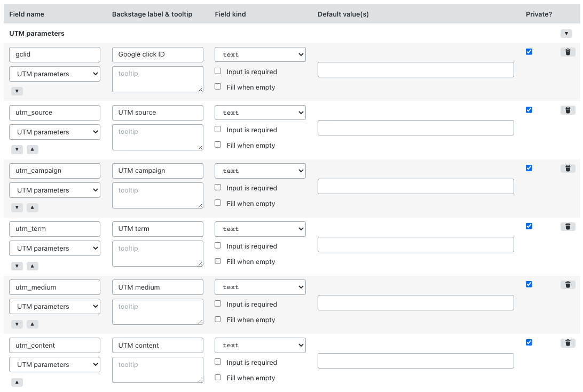The width and height of the screenshot is (583, 392).
Task: Open the field kind dropdown for utm_term
Action: pos(260,228)
